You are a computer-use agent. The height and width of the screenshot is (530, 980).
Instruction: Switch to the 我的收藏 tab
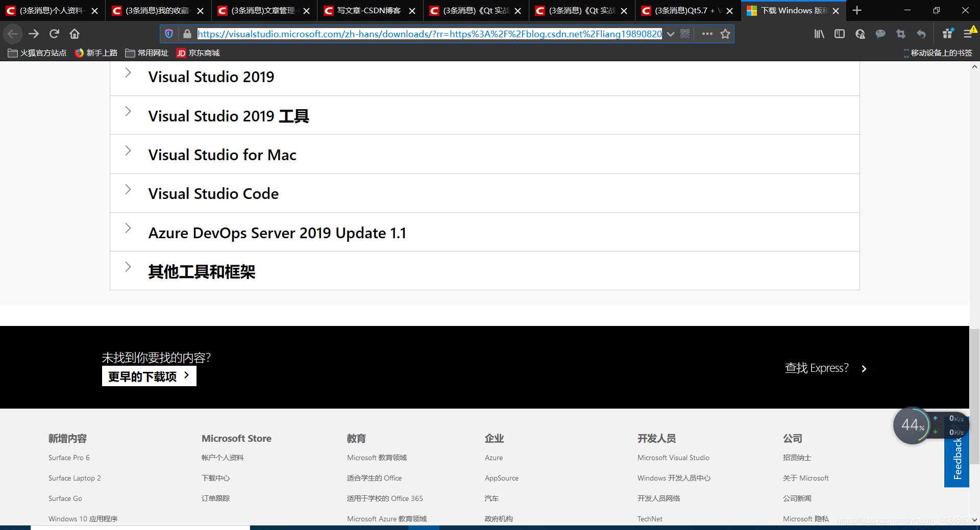[158, 11]
